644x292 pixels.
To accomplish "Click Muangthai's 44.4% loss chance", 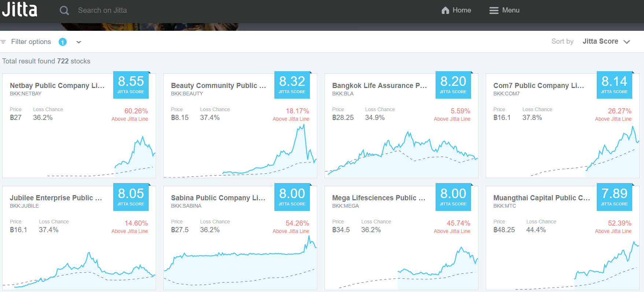I will click(536, 230).
